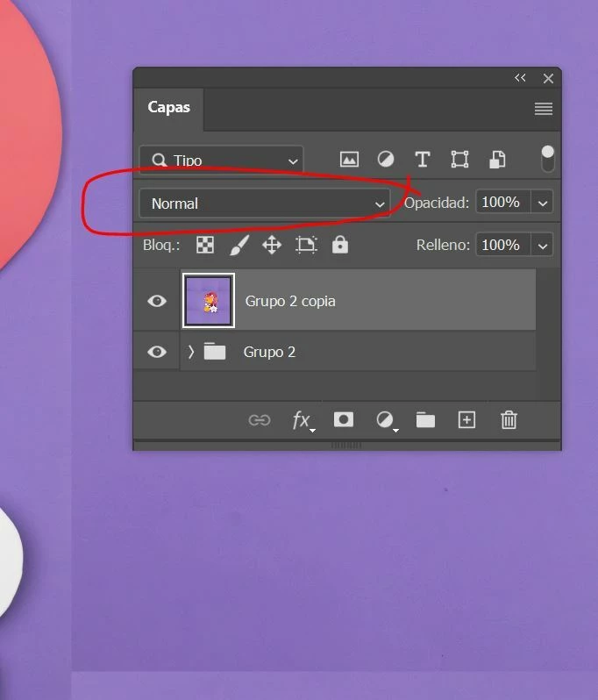
Task: Create new fill or adjustment layer
Action: tap(386, 420)
